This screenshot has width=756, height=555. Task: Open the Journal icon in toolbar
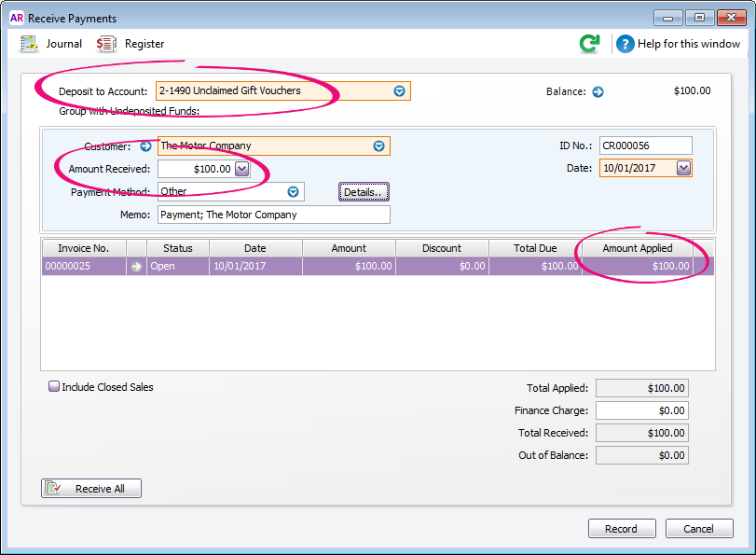coord(29,44)
